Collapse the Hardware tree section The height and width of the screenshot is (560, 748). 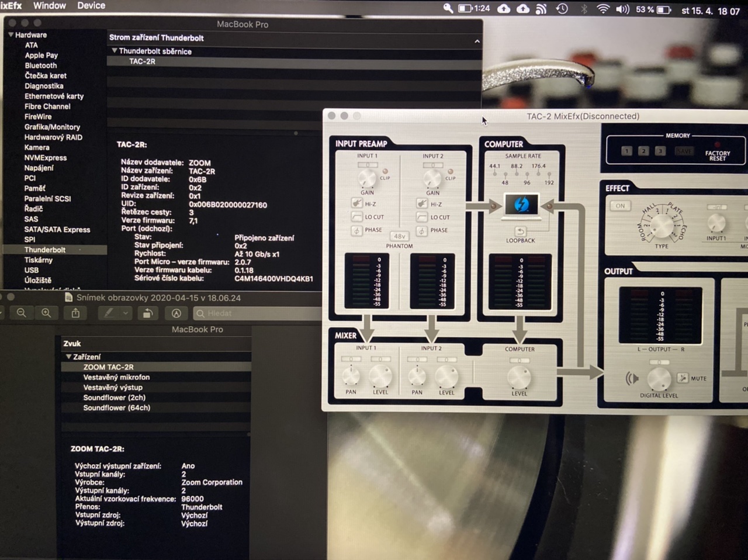(x=11, y=35)
